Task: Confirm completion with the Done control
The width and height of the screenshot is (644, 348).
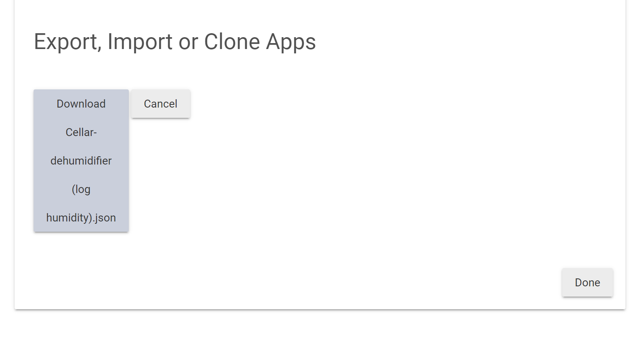Action: point(587,282)
